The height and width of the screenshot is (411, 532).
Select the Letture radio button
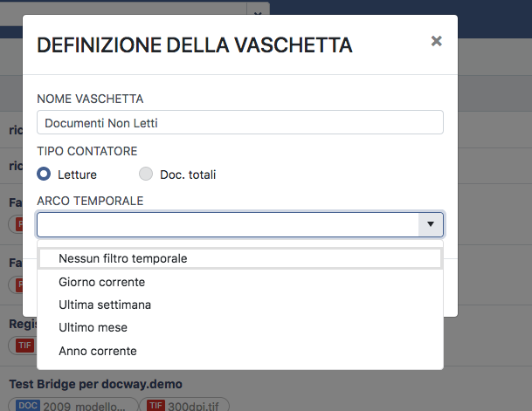point(45,174)
